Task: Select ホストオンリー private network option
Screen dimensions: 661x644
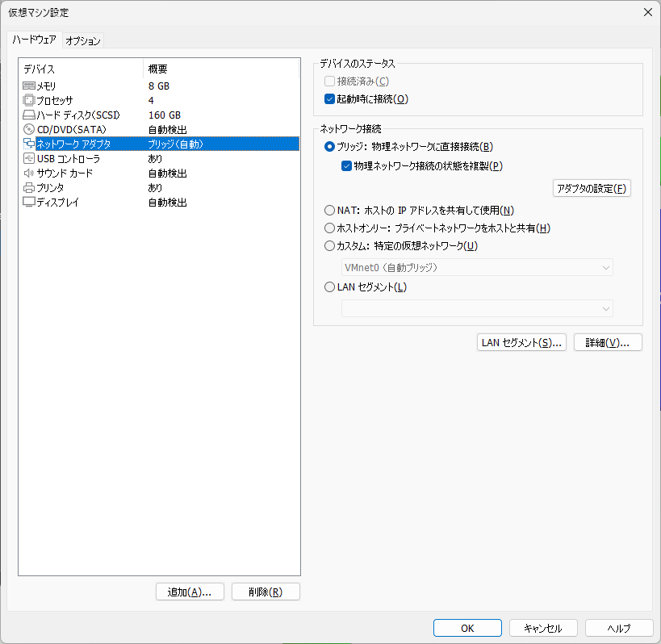Action: coord(329,228)
